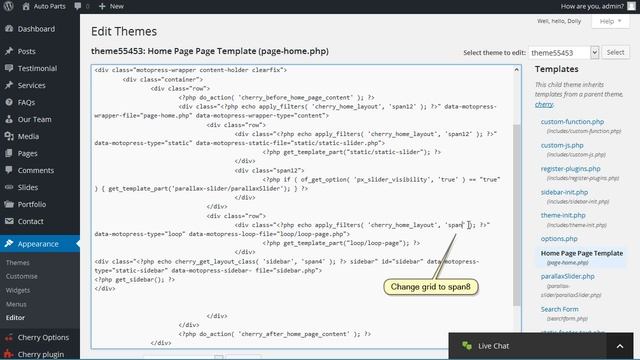This screenshot has height=360, width=640.
Task: Open Widgets submenu item
Action: click(18, 290)
